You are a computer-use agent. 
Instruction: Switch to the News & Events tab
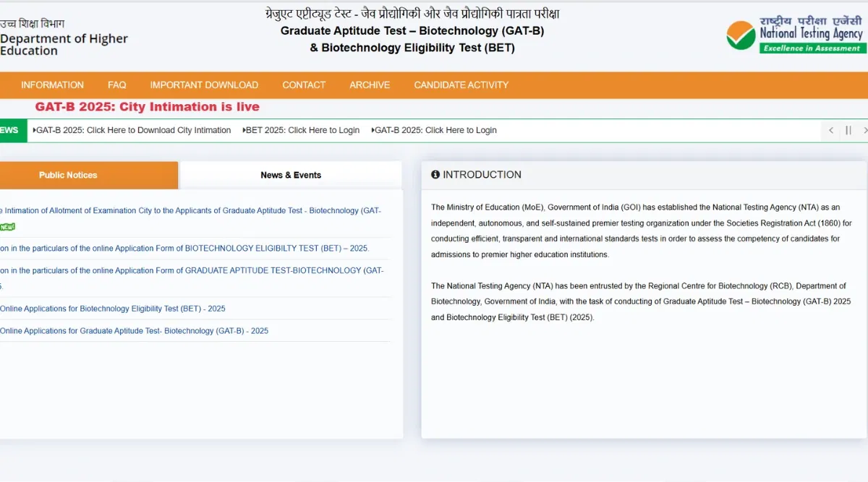pos(291,175)
